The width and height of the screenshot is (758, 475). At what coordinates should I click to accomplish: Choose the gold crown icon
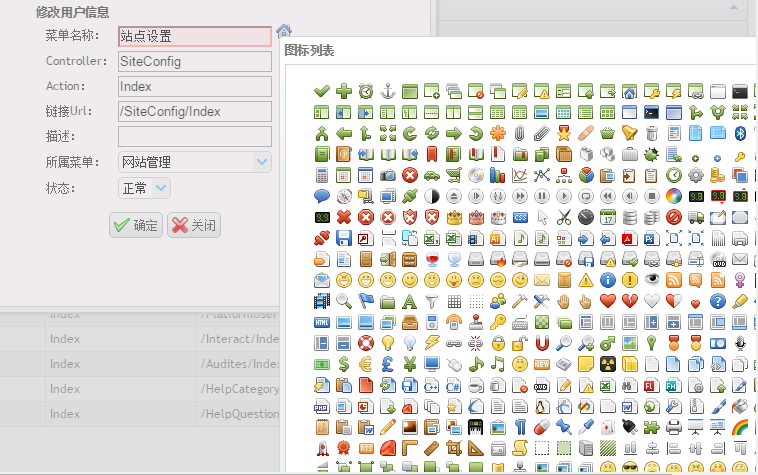pyautogui.click(x=454, y=217)
